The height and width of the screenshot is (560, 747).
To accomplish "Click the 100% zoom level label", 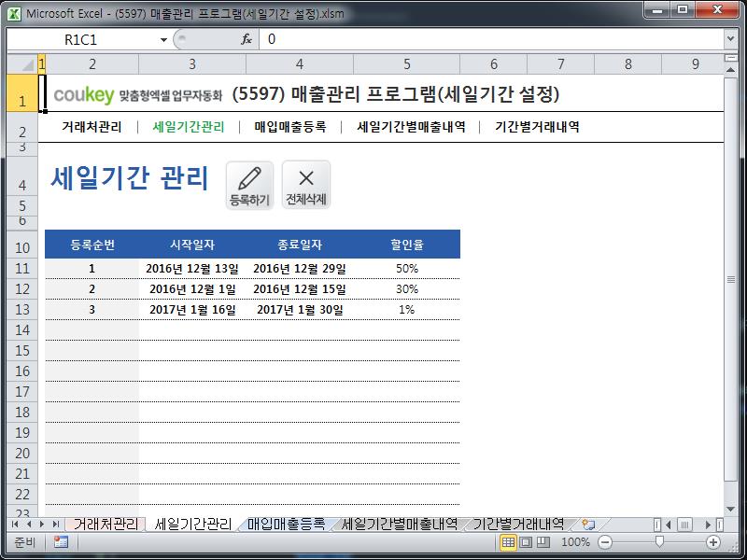I will click(x=575, y=542).
